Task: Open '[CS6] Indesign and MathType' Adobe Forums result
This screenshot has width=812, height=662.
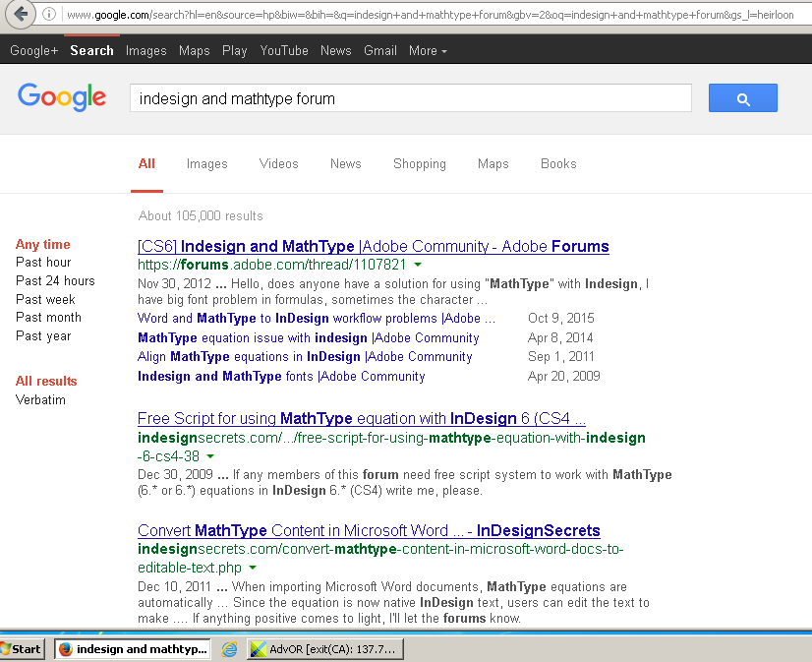Action: pos(374,246)
